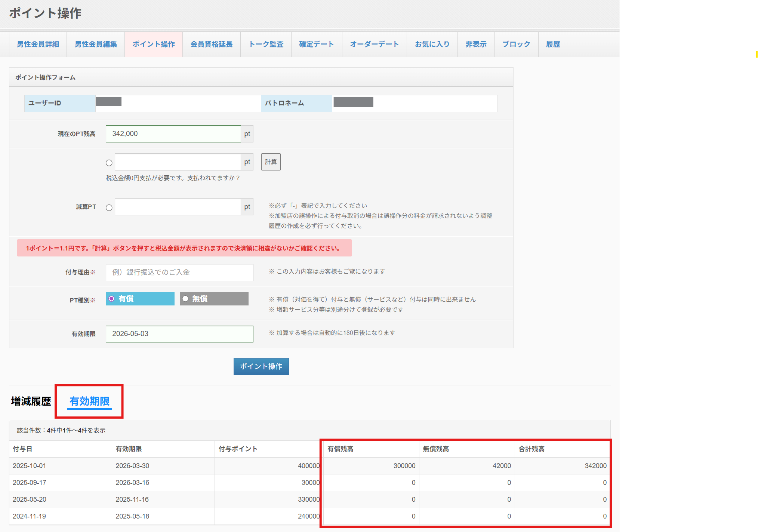The image size is (758, 532).
Task: Click the blue ポイント操作 submit button
Action: [261, 366]
